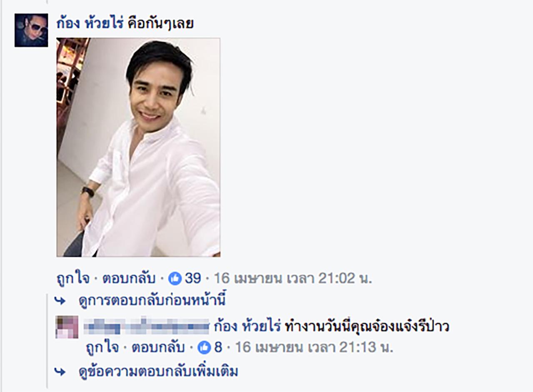Open ก้อง ห้วยไร่ profile name in top comment
This screenshot has width=533, height=392.
click(x=90, y=23)
